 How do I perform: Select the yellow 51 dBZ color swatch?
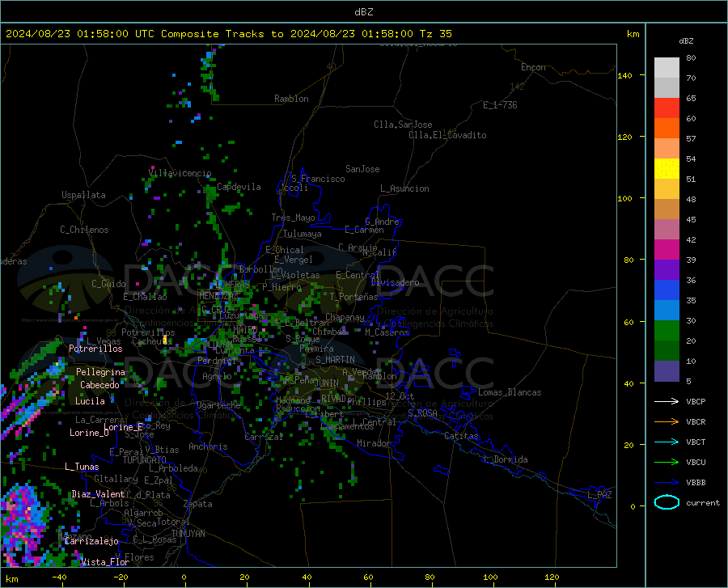[x=667, y=169]
